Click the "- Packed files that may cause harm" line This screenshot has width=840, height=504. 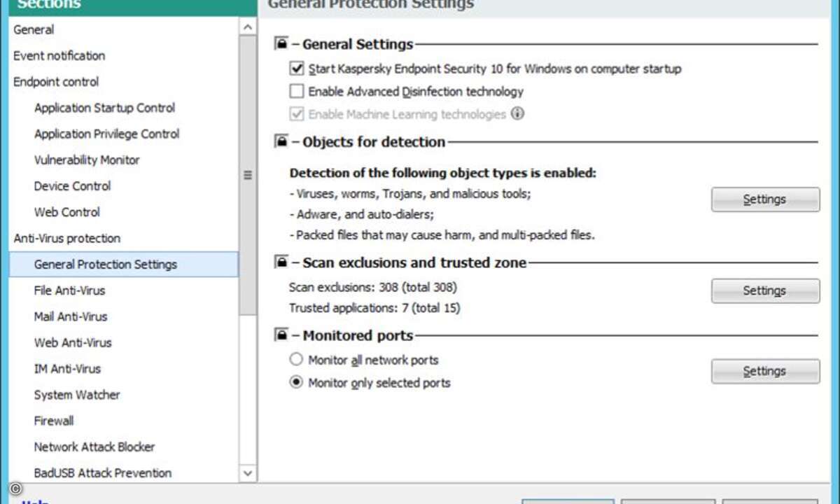coord(442,235)
